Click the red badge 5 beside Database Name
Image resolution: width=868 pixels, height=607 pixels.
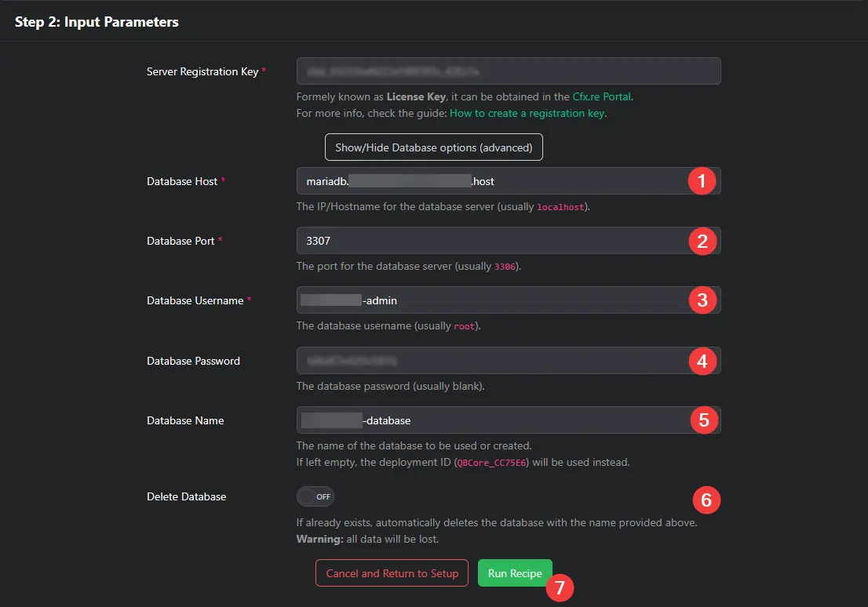coord(703,420)
